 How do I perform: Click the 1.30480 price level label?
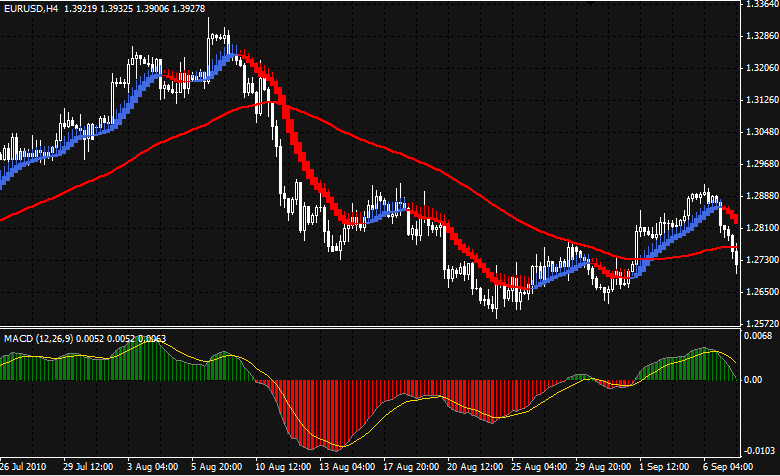[762, 132]
